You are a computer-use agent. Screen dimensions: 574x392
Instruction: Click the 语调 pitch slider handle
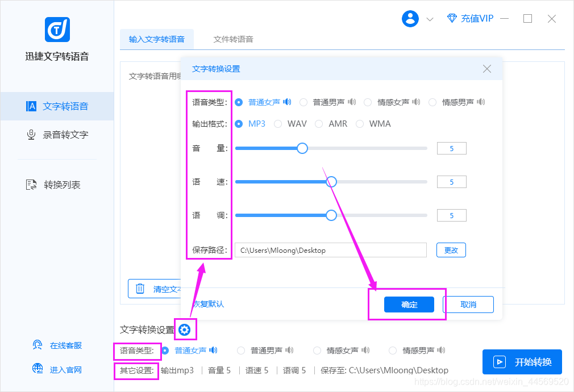pos(331,215)
